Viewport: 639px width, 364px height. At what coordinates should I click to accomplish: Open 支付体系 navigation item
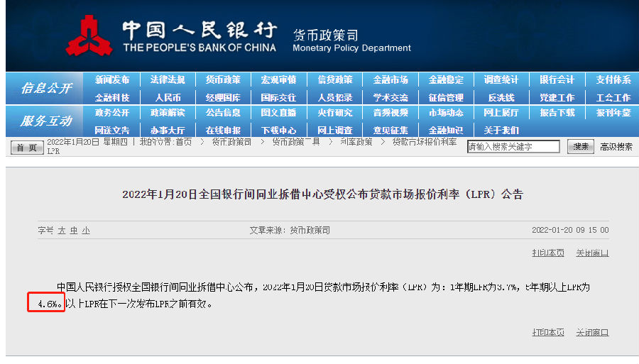coord(613,79)
